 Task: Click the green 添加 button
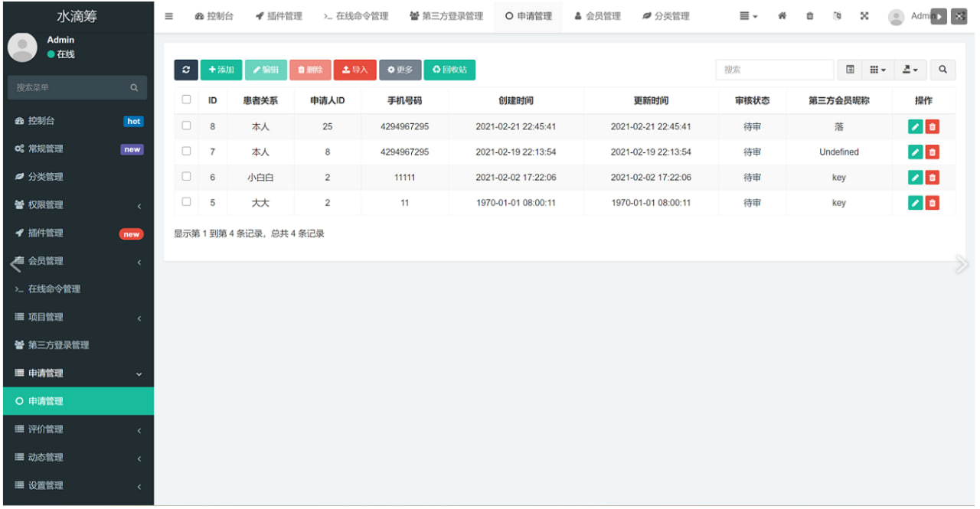pyautogui.click(x=221, y=70)
